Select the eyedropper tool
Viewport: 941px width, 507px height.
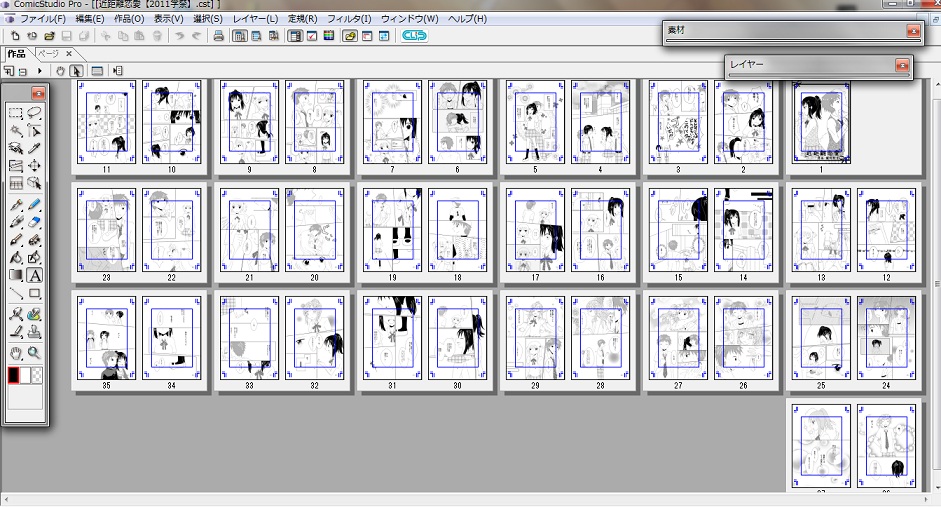pos(34,148)
